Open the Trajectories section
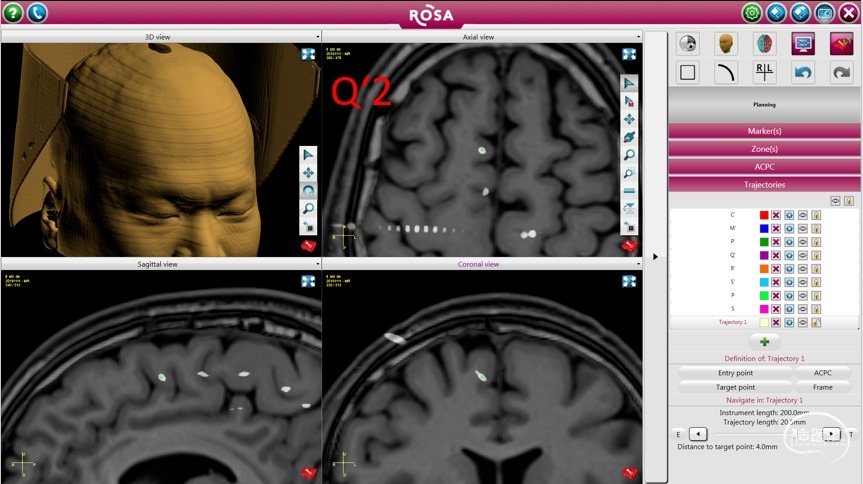Screen dimensions: 863x484 [764, 184]
